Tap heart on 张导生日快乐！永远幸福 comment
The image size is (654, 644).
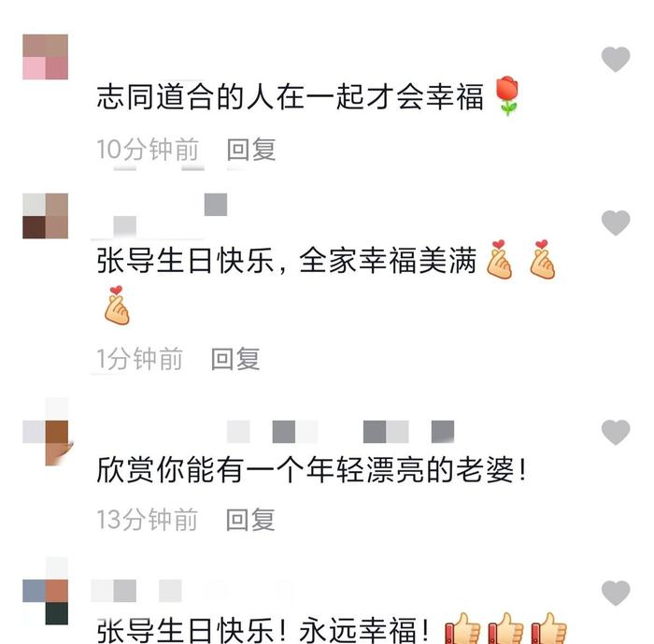coord(615,593)
